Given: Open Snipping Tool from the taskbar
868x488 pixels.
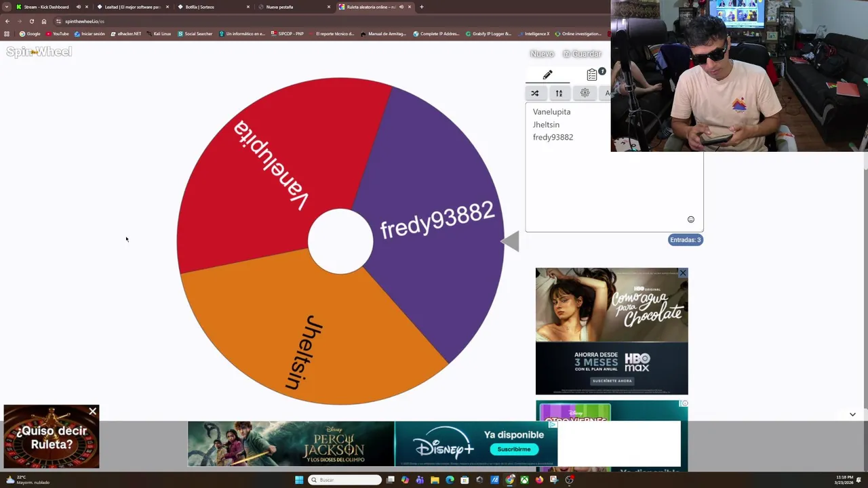Looking at the screenshot, I should coord(554,480).
